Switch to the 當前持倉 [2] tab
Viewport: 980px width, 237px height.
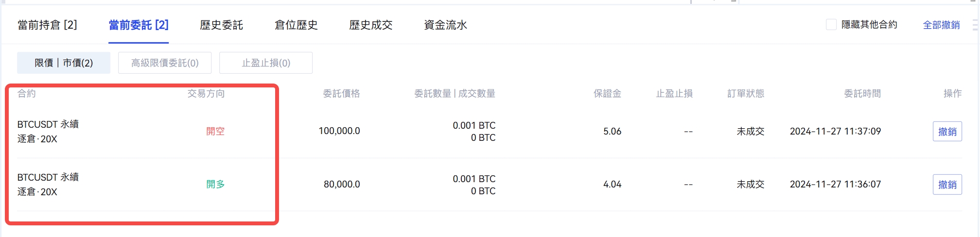pos(47,25)
